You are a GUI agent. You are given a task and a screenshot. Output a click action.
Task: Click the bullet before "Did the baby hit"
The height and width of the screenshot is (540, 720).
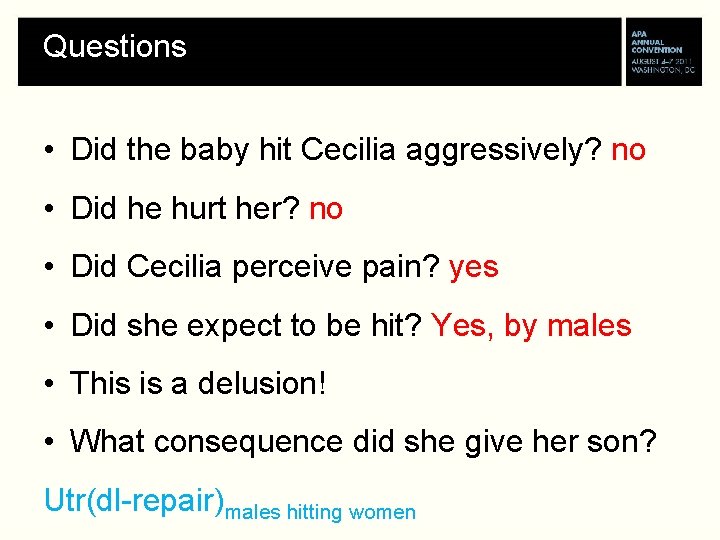click(49, 152)
